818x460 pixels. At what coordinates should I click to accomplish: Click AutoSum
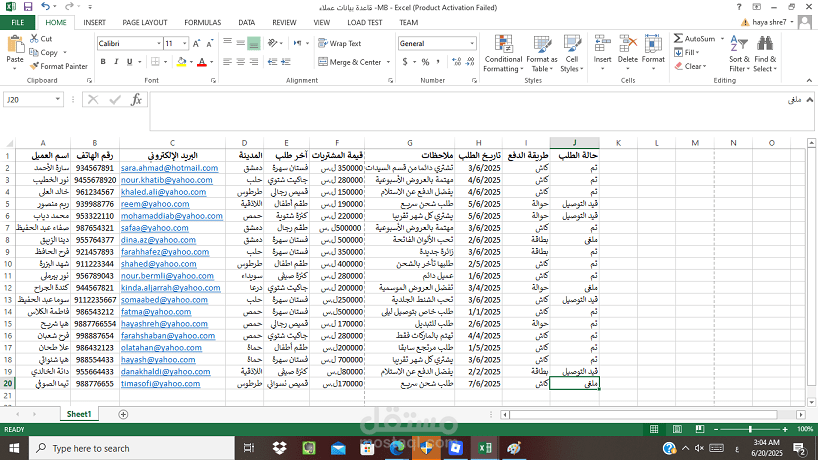click(x=695, y=39)
